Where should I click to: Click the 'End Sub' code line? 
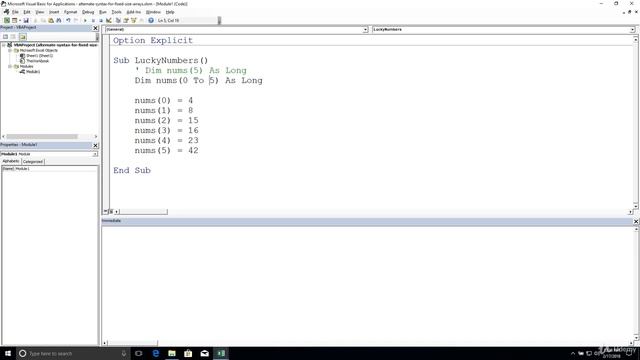[x=132, y=171]
